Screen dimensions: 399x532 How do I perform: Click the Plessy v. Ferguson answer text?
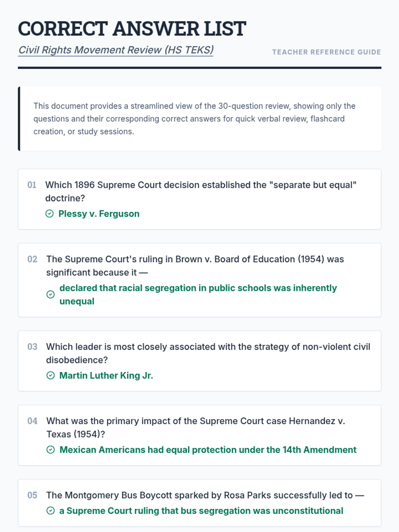[x=99, y=214]
